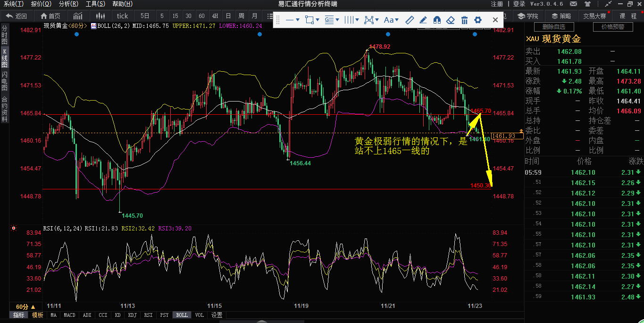Select the pencil drawing-style tool

click(423, 20)
